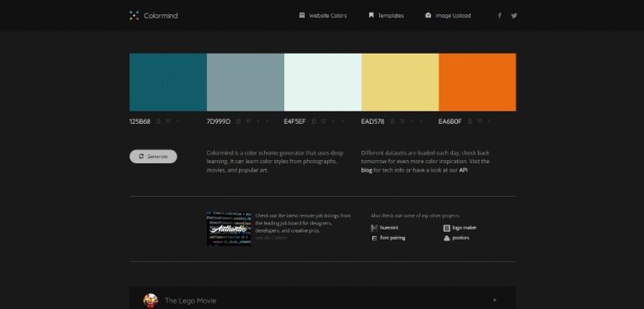Screen dimensions: 644x309
Task: Select the yellow EAD578 swatch
Action: pos(400,82)
